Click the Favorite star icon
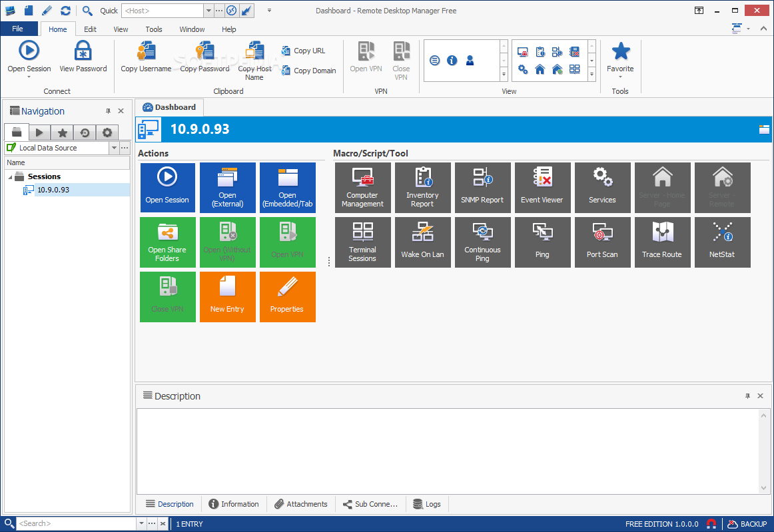The height and width of the screenshot is (532, 774). 621,51
